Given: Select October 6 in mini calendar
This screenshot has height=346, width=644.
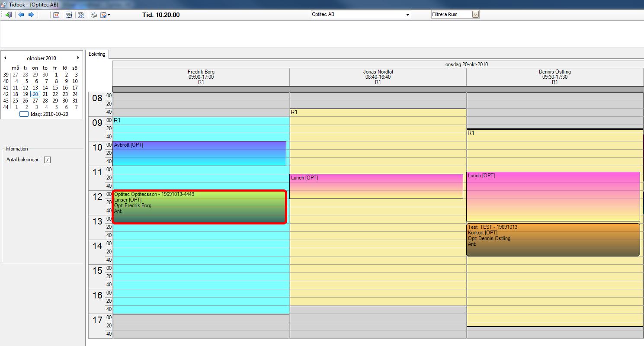Looking at the screenshot, I should point(35,81).
